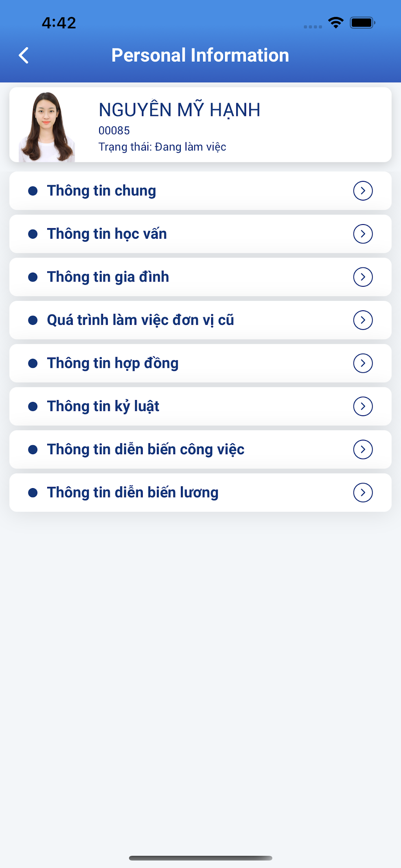Click the battery status icon
The width and height of the screenshot is (401, 868).
362,23
